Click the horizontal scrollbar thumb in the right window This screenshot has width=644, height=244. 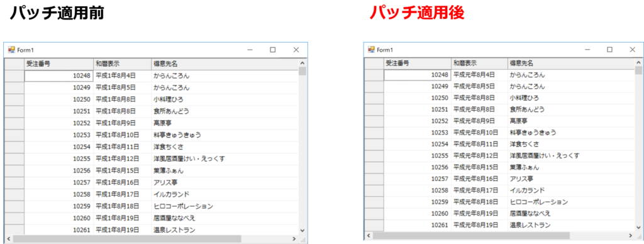(472, 236)
